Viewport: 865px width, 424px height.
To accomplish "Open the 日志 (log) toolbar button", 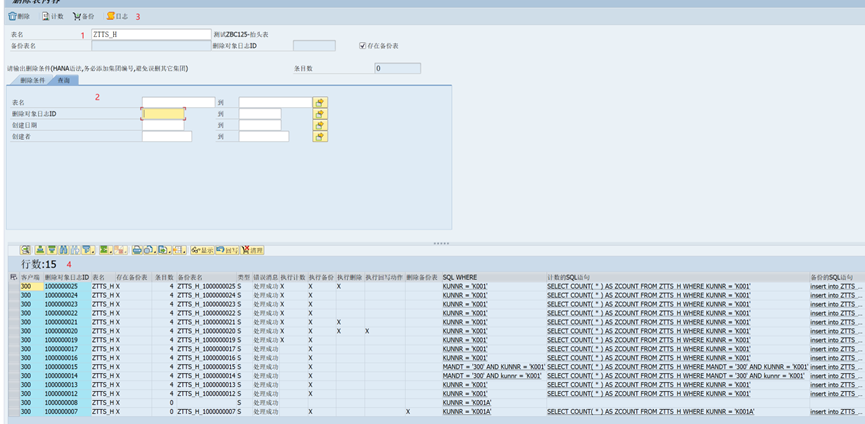I will click(x=117, y=17).
